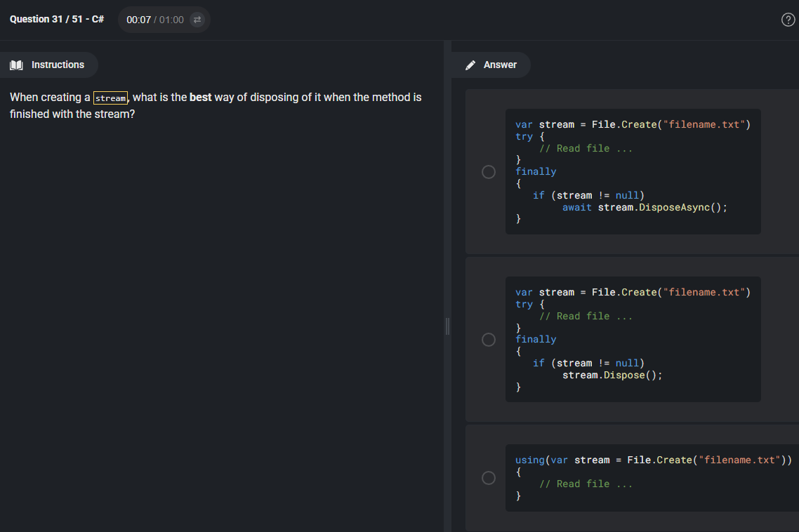The width and height of the screenshot is (799, 532).
Task: Click the third answer option card
Action: click(x=632, y=478)
